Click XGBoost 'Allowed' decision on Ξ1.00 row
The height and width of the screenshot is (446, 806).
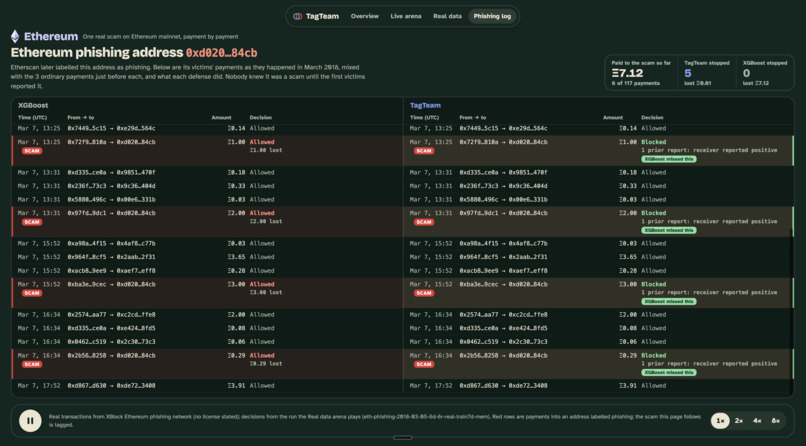(x=262, y=142)
